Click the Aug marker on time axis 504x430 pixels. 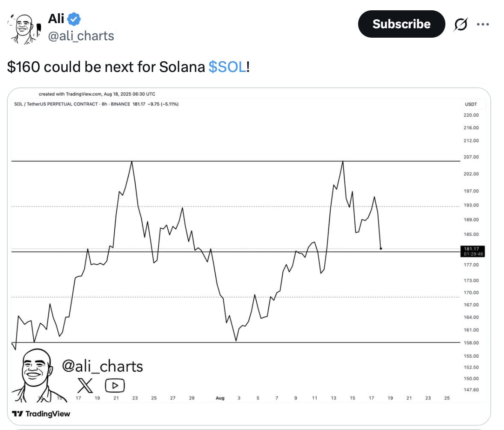click(x=220, y=398)
